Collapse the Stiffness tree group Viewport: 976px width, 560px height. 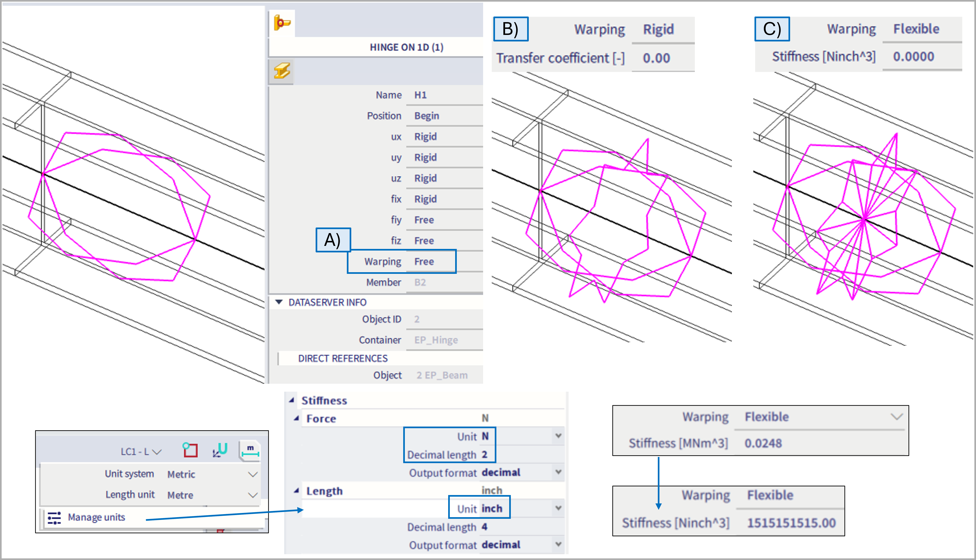(x=292, y=400)
